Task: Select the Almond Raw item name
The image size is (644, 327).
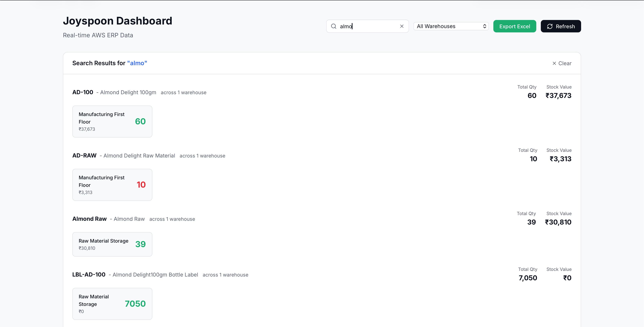Action: pos(89,219)
